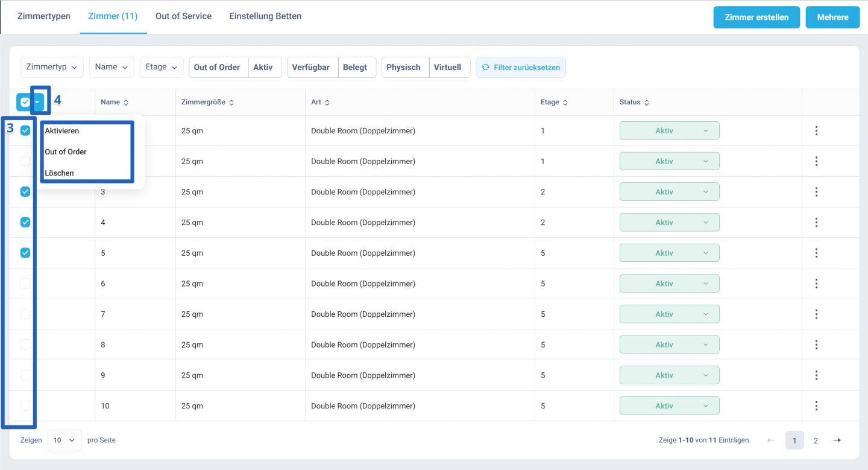
Task: Sort by Name column arrows
Action: [126, 103]
